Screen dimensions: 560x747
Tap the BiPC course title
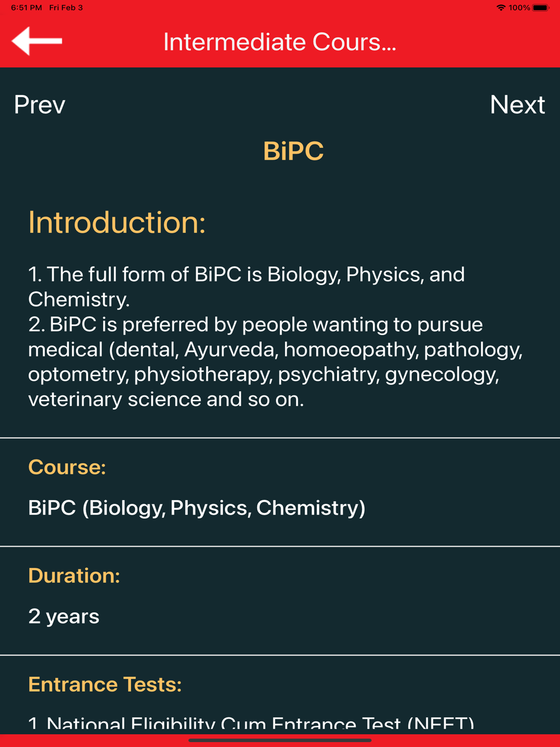coord(293,151)
